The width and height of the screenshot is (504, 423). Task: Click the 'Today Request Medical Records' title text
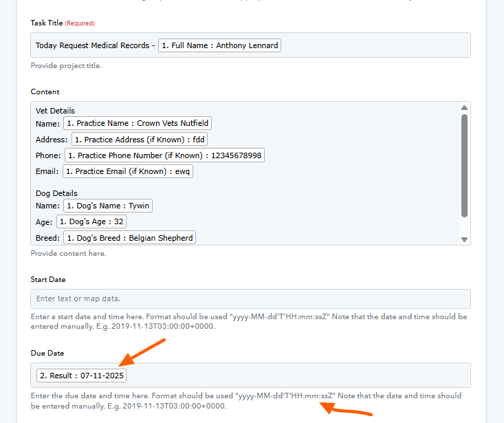pos(93,46)
